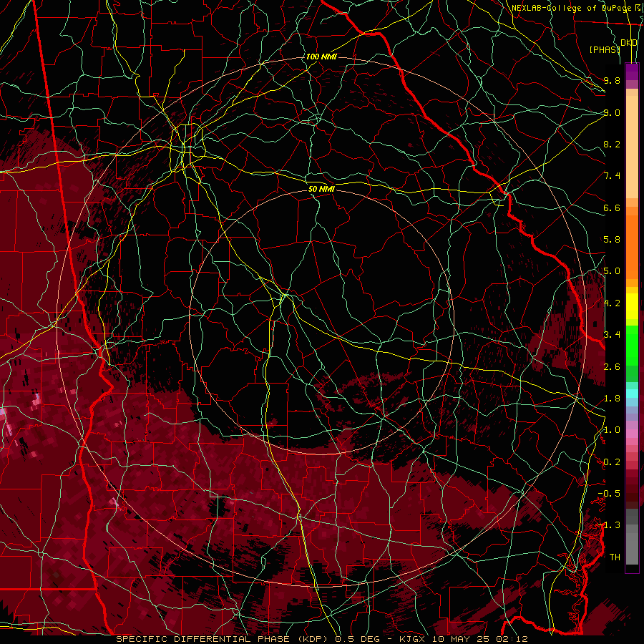Pick the cyan segment on color bar
644x644 pixels.
click(x=632, y=394)
